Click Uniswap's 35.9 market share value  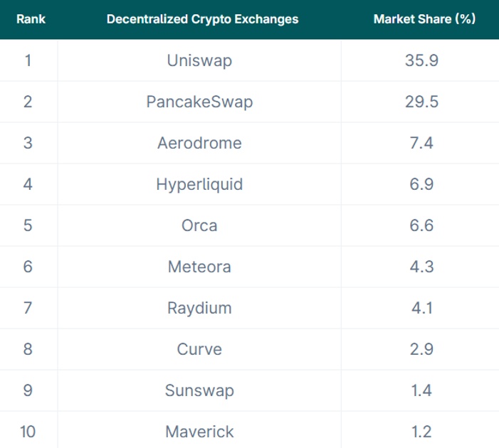[421, 60]
